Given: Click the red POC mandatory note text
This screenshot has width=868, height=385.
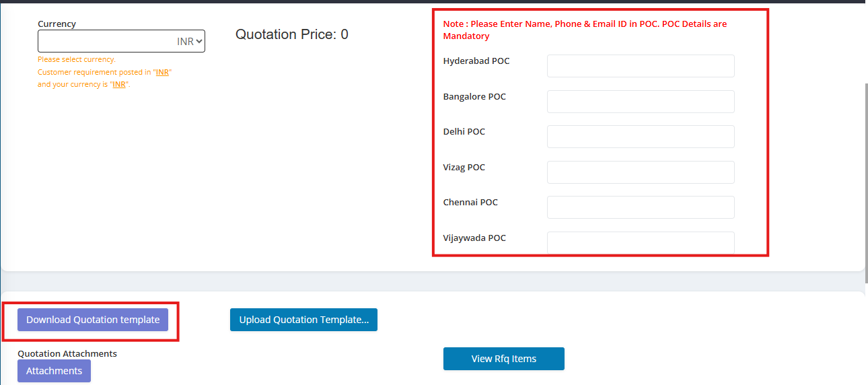Looking at the screenshot, I should [x=584, y=30].
